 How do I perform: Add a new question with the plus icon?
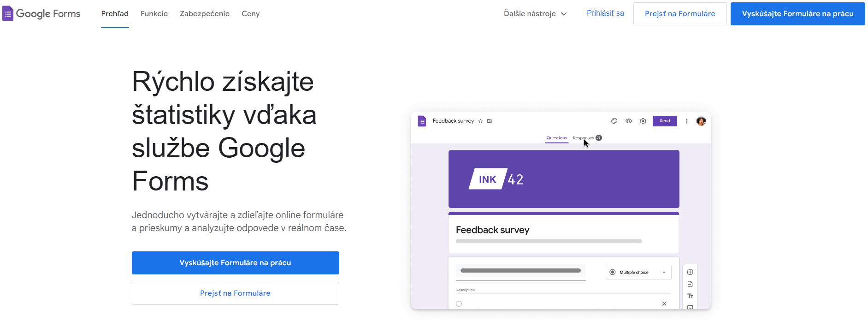[x=690, y=272]
